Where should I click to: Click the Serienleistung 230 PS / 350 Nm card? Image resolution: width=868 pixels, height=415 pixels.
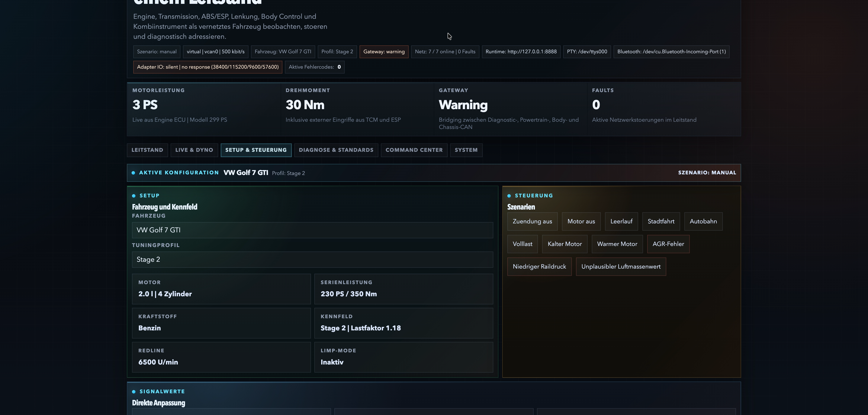(x=404, y=289)
